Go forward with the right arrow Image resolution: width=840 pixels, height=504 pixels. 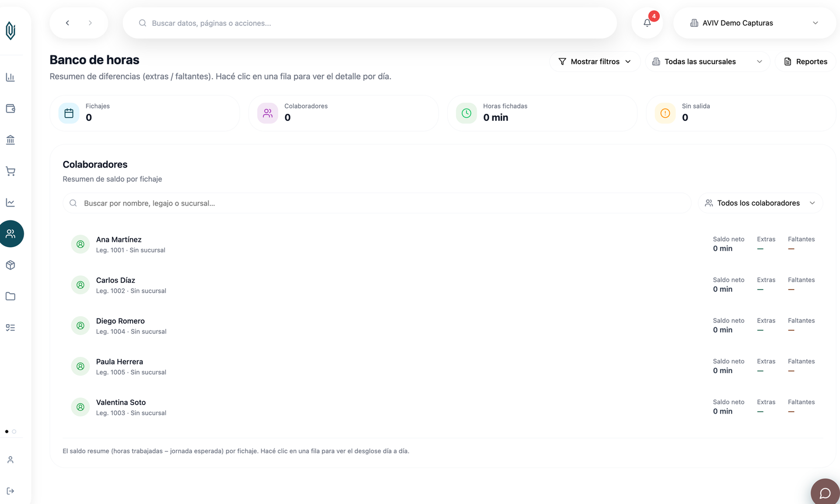[x=90, y=23]
